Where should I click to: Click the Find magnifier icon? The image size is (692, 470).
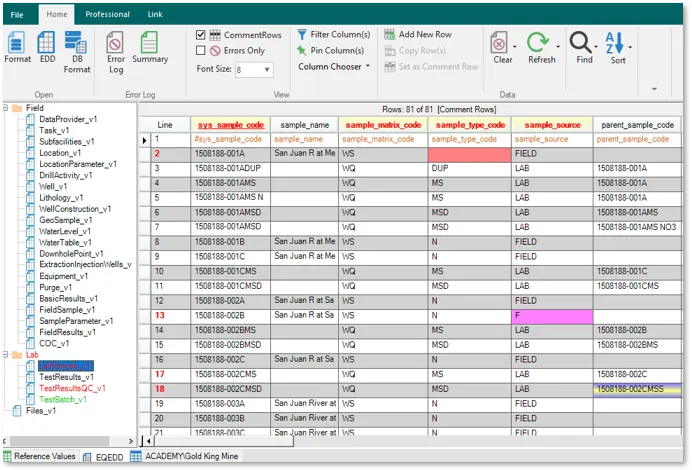(580, 43)
